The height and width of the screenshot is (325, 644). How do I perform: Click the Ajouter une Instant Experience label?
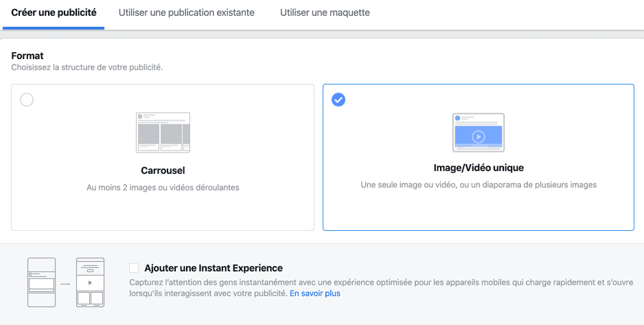click(x=214, y=268)
